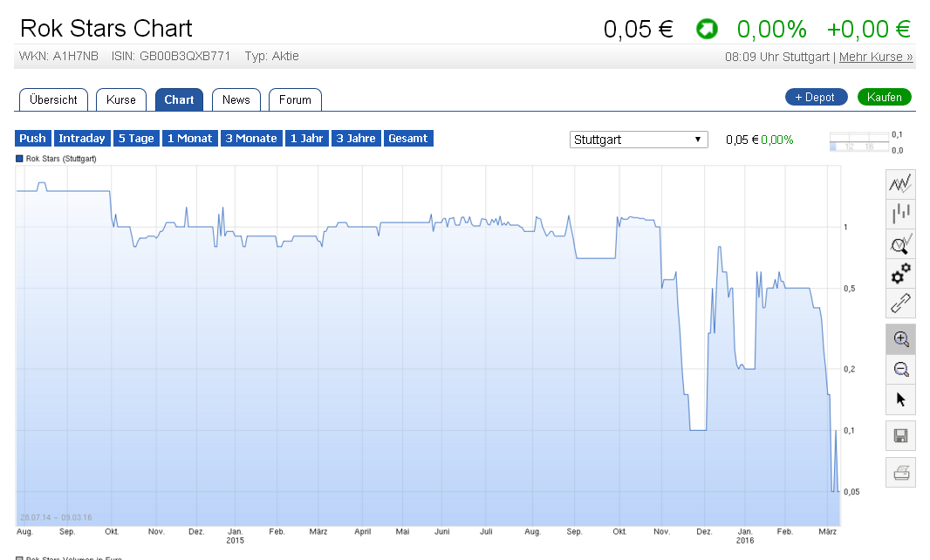Image resolution: width=930 pixels, height=560 pixels.
Task: Set chart range to 1 Jahr
Action: click(306, 138)
